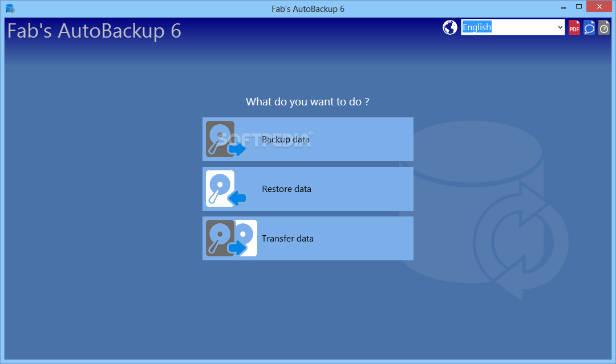
Task: Click the "What do you want to do ?" text
Action: click(x=307, y=101)
